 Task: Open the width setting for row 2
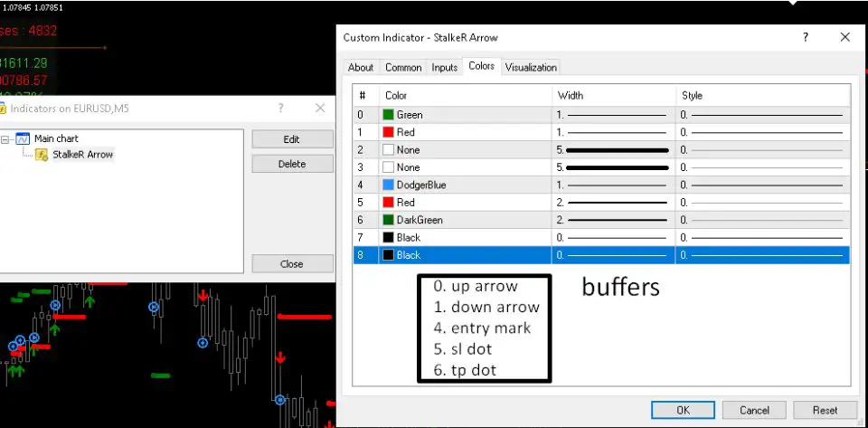pyautogui.click(x=613, y=150)
